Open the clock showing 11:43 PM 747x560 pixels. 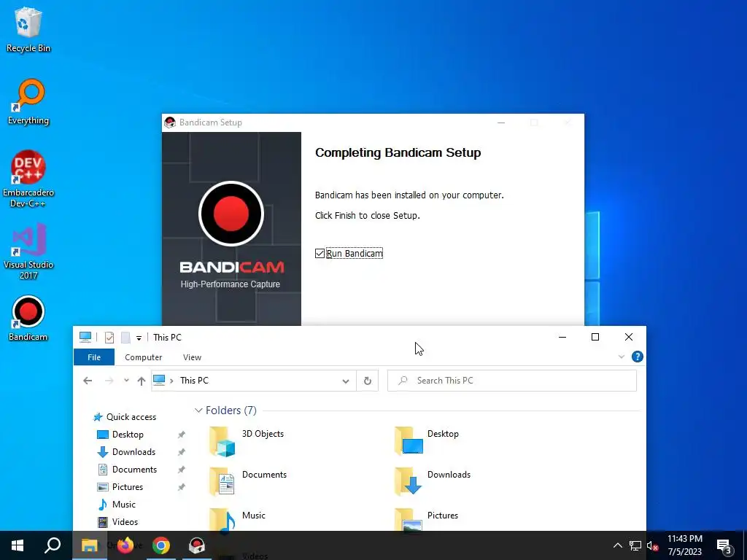pyautogui.click(x=684, y=545)
